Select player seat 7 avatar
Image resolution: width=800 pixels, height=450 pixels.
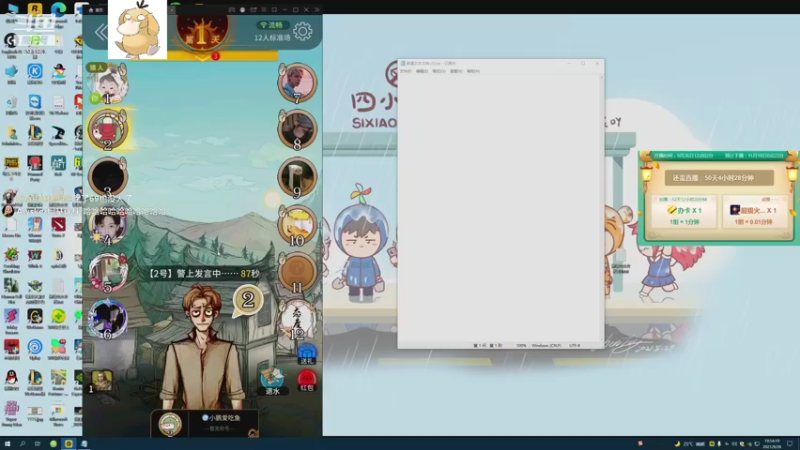[x=297, y=83]
